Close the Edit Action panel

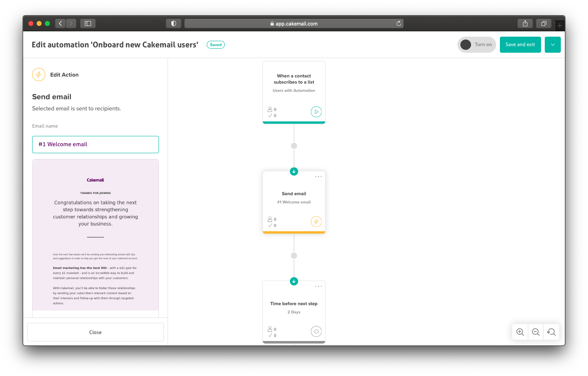pyautogui.click(x=96, y=332)
